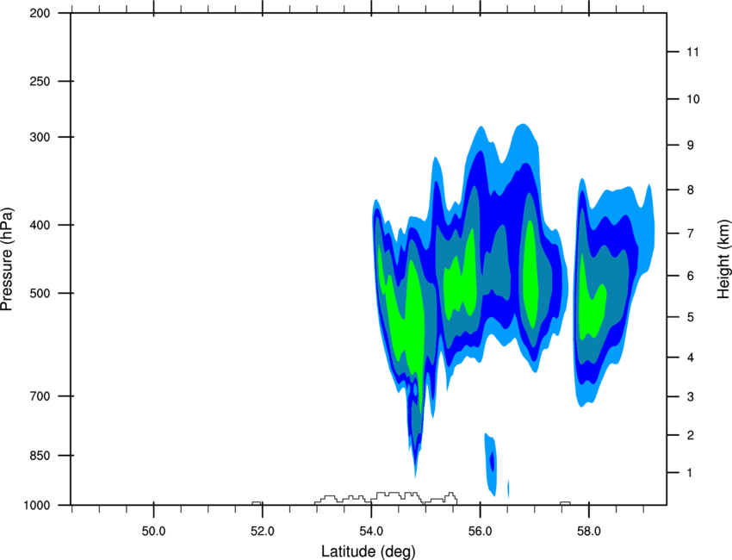The image size is (732, 560).
Task: Select pressure tick label "1000"
Action: pyautogui.click(x=36, y=506)
